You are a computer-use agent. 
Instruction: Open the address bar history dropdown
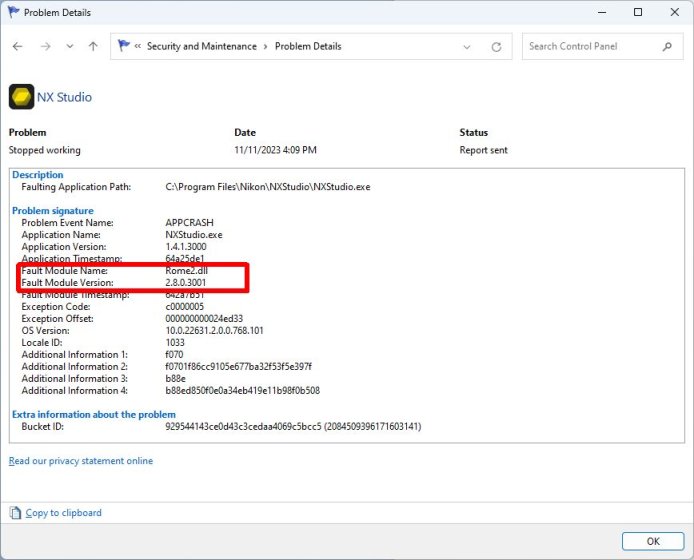467,46
